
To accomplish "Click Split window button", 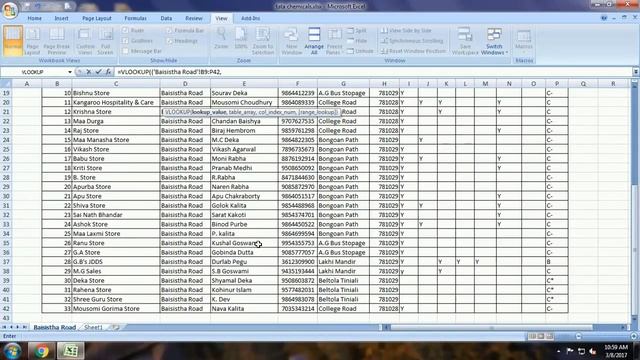I will [357, 31].
